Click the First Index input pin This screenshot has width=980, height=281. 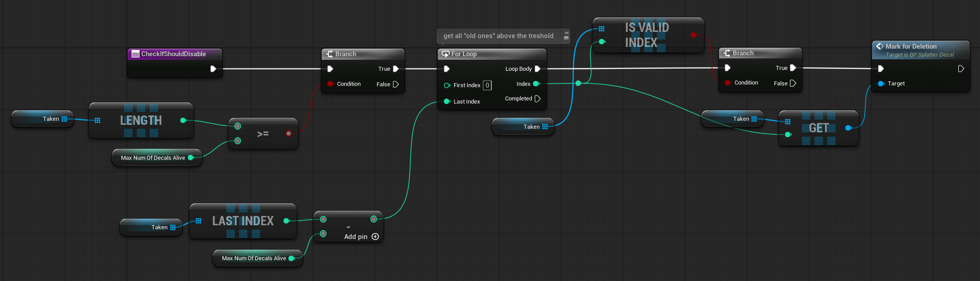(447, 85)
